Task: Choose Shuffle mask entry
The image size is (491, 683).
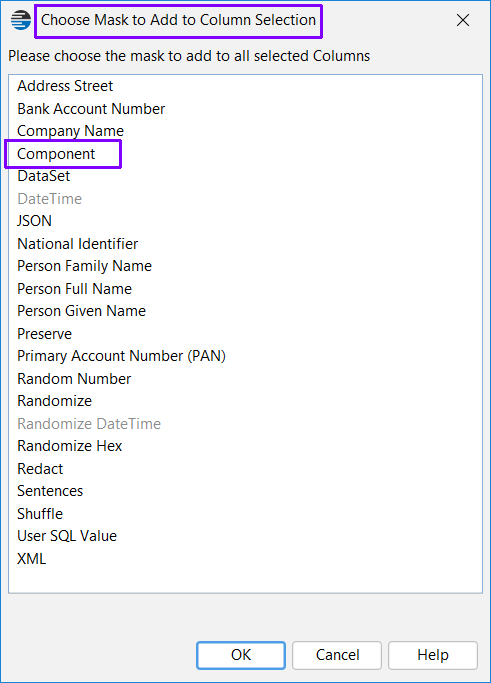Action: point(40,514)
